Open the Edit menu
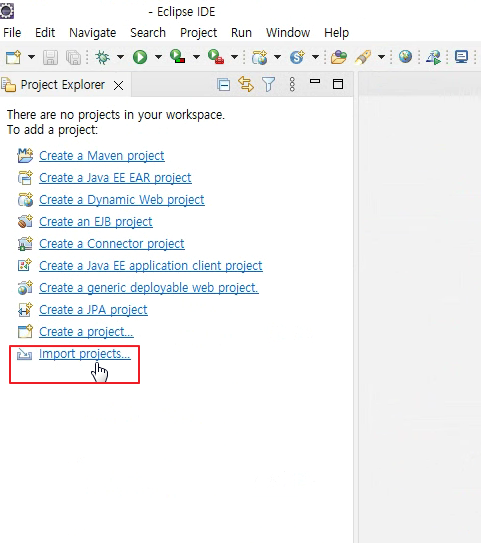The width and height of the screenshot is (481, 543). 45,33
